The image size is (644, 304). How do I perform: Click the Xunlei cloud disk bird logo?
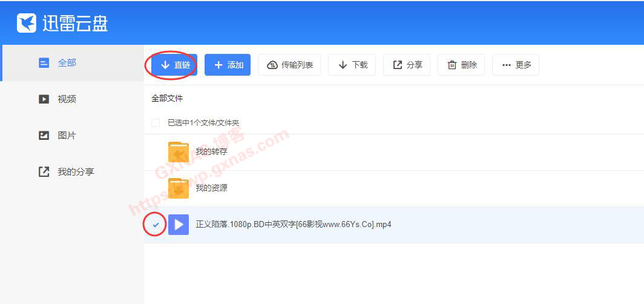(27, 22)
